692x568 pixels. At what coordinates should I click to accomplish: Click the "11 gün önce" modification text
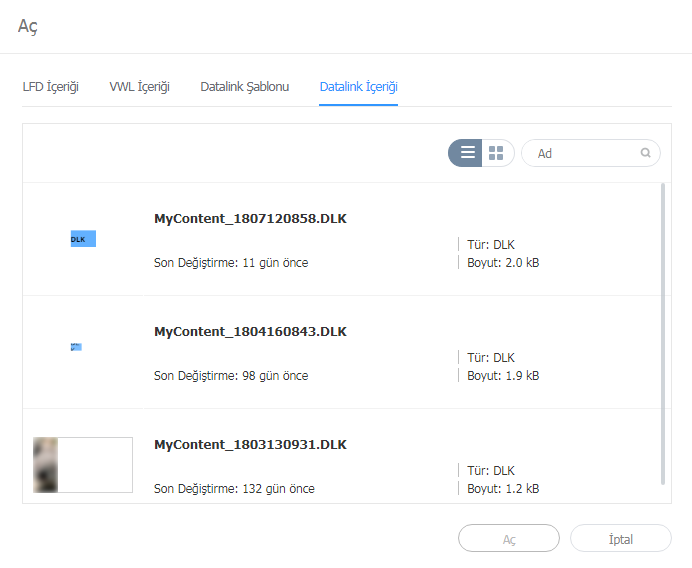(x=275, y=263)
